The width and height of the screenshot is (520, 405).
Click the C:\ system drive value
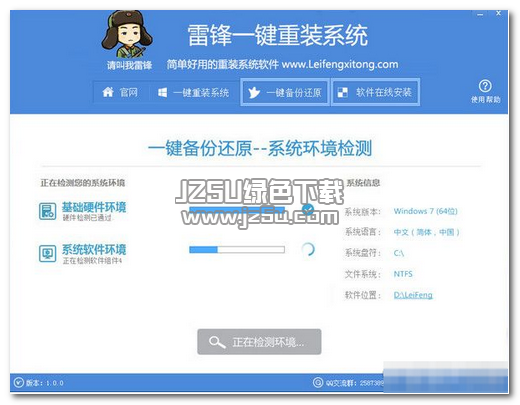[x=399, y=253]
